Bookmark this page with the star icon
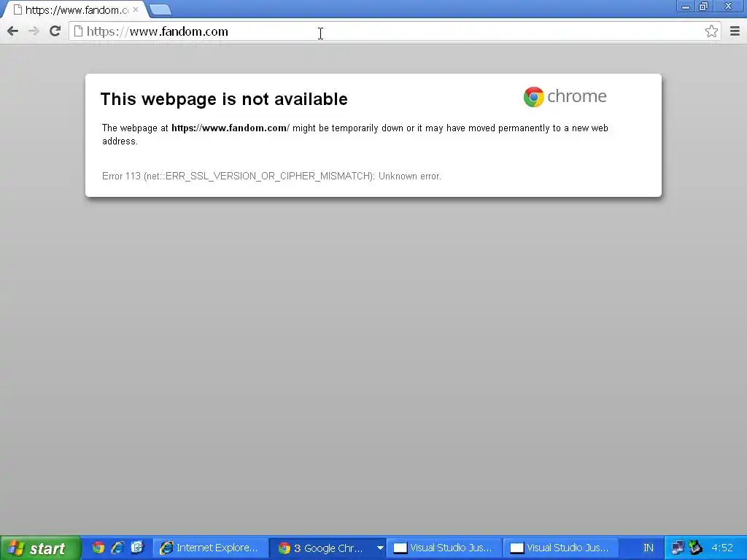The image size is (747, 560). point(711,31)
